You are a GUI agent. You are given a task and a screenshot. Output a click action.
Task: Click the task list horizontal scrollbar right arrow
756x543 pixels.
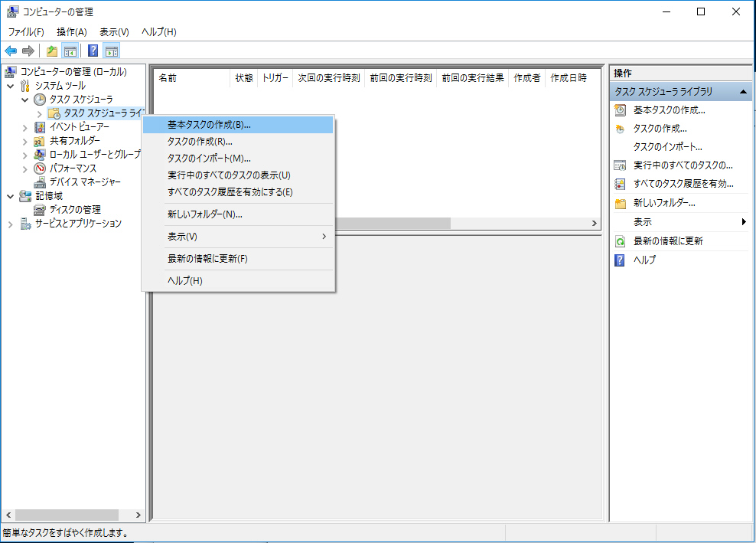[594, 224]
